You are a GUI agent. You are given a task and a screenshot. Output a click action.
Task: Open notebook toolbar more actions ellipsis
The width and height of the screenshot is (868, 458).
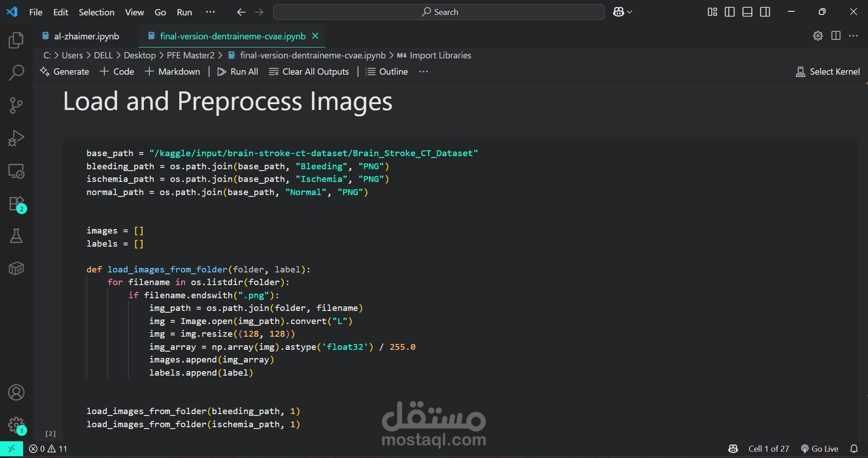424,72
